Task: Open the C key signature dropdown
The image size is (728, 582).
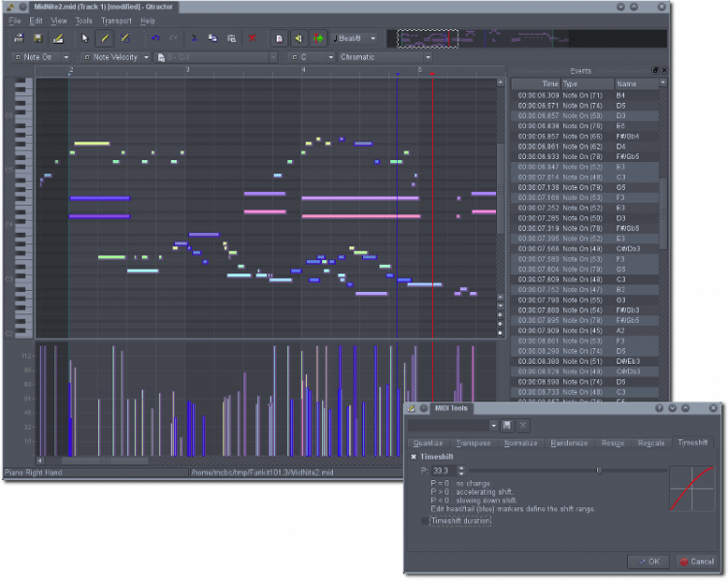Action: (x=311, y=57)
